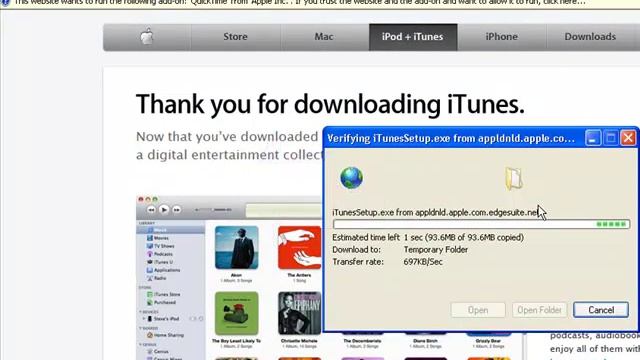This screenshot has width=640, height=360.
Task: Collapse the Genius section triangle
Action: 140,344
